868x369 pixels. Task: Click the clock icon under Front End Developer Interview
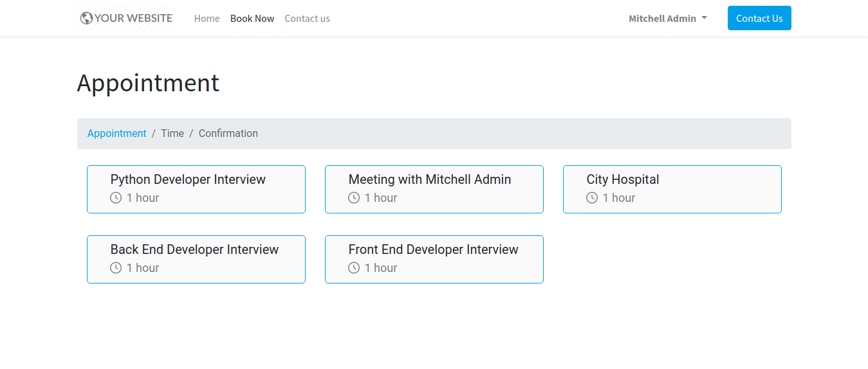click(x=354, y=268)
